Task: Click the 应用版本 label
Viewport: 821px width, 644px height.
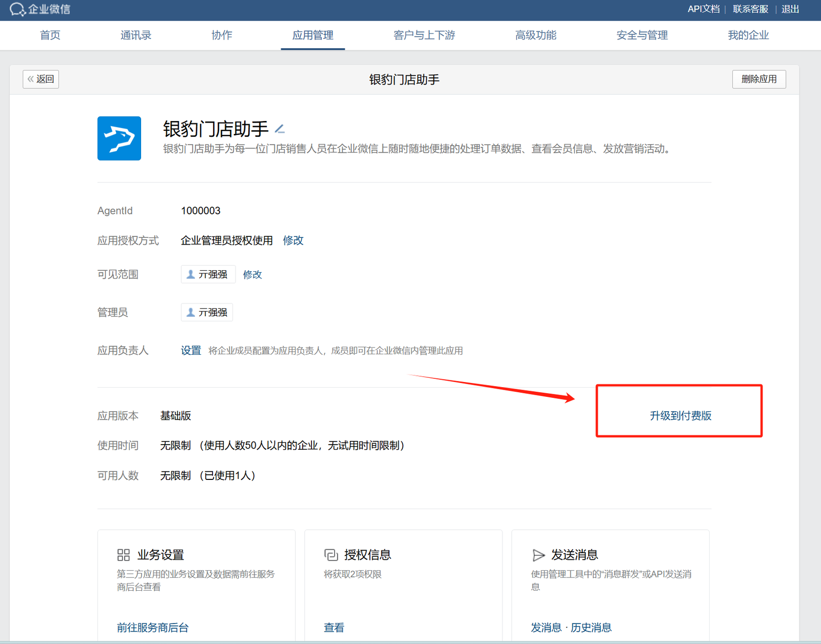Action: [x=118, y=415]
